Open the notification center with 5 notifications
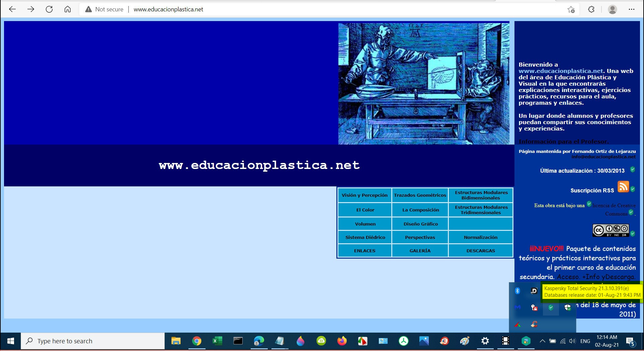The image size is (644, 351). [x=631, y=341]
